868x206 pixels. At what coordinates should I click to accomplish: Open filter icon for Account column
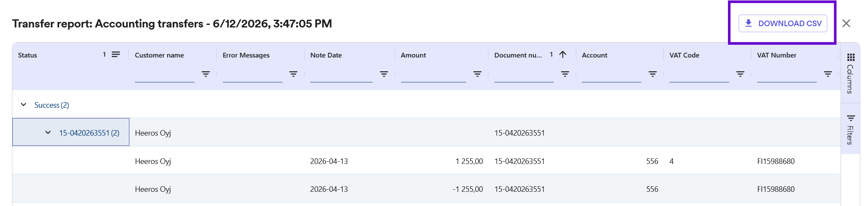coord(652,74)
